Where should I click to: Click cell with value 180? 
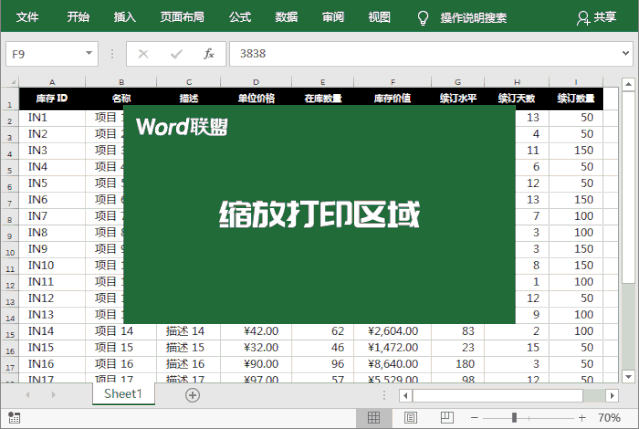pyautogui.click(x=458, y=364)
